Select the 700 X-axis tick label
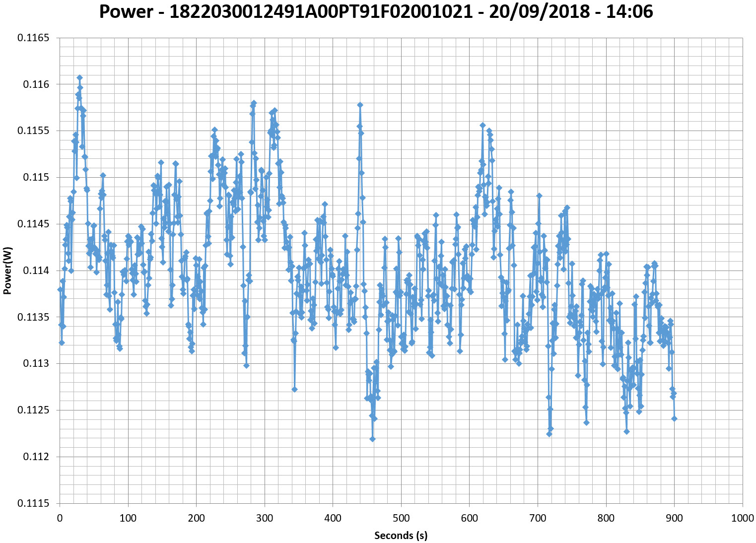756x543 pixels. pos(538,518)
